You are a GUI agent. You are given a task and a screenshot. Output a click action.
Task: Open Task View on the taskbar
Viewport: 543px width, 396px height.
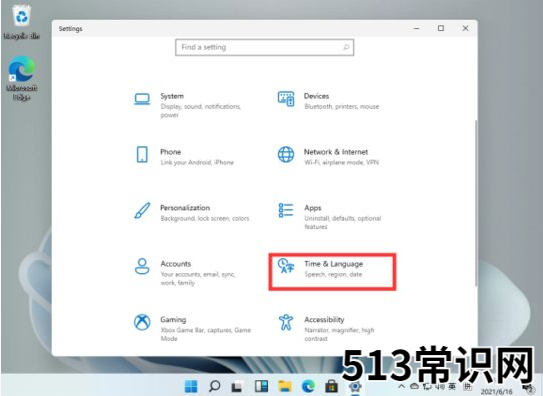click(x=237, y=386)
